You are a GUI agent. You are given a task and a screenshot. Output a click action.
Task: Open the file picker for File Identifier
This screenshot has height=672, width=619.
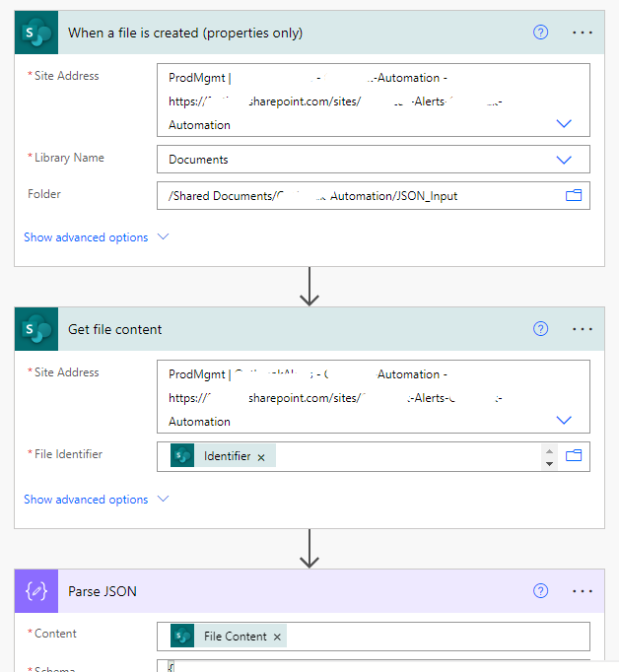574,455
